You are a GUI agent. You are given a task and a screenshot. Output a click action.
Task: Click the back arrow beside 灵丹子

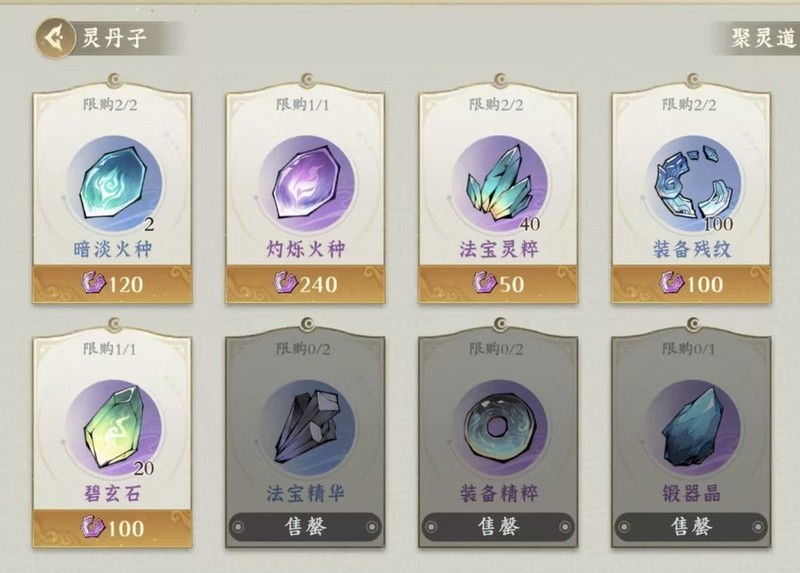55,38
